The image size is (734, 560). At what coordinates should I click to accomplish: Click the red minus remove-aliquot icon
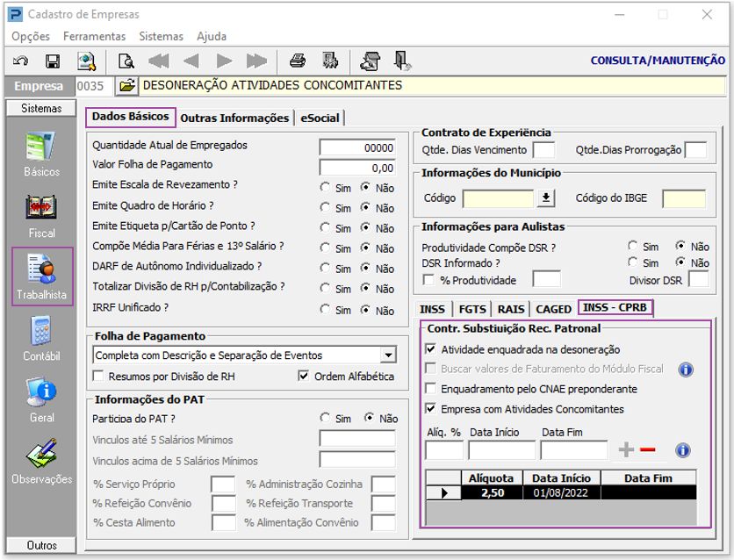point(648,450)
